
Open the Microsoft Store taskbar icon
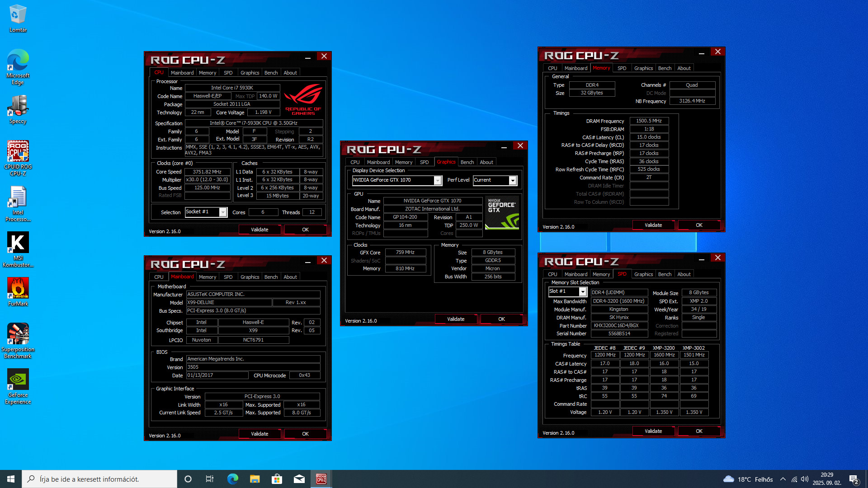click(277, 479)
